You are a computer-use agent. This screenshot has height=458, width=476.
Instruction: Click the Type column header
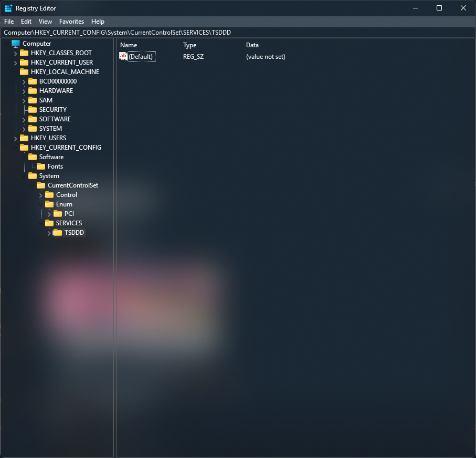click(190, 45)
